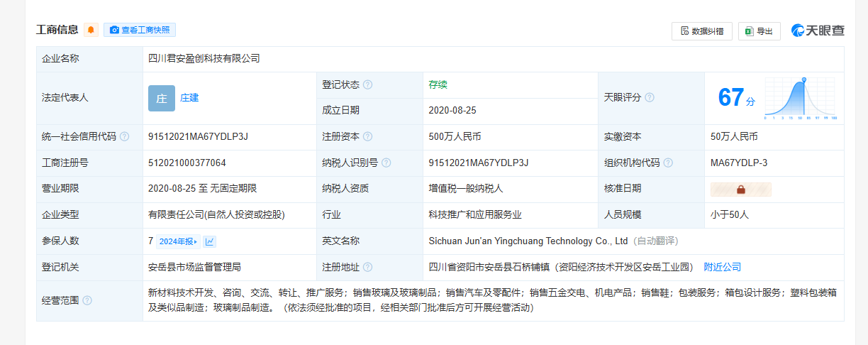The height and width of the screenshot is (345, 868).
Task: Open the 附近公司 link
Action: [722, 267]
